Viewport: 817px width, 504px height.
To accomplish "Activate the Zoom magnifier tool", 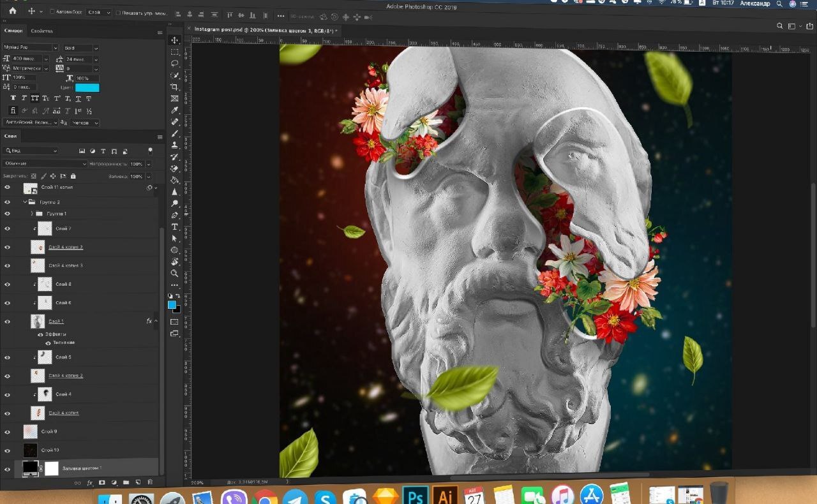I will coord(174,273).
